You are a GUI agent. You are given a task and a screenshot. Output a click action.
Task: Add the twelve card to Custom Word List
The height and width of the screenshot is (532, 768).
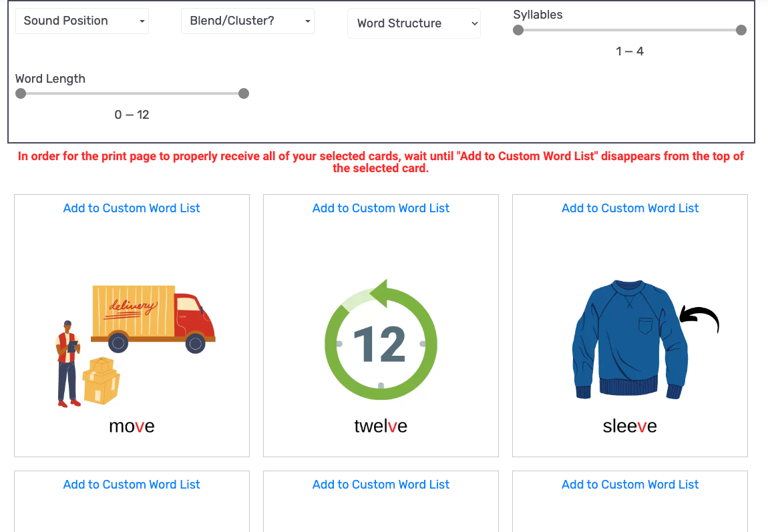(x=381, y=208)
